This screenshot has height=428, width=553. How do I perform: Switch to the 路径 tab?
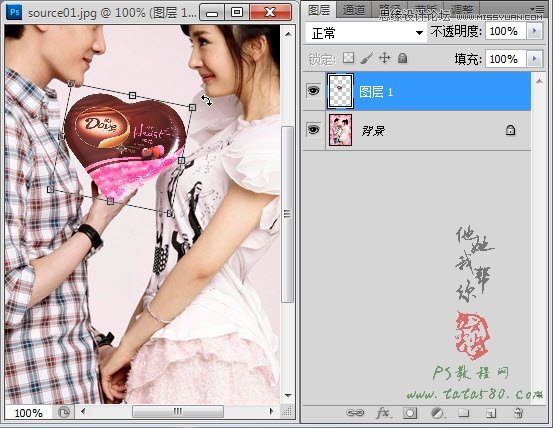click(x=390, y=10)
